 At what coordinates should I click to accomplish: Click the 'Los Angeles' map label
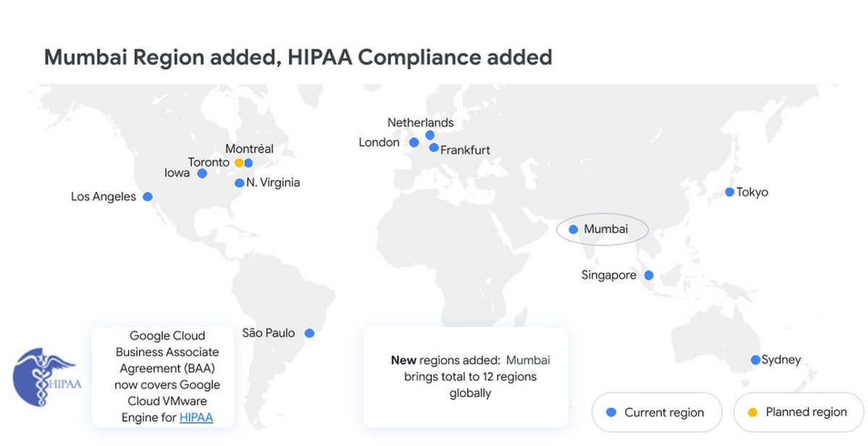[x=103, y=196]
